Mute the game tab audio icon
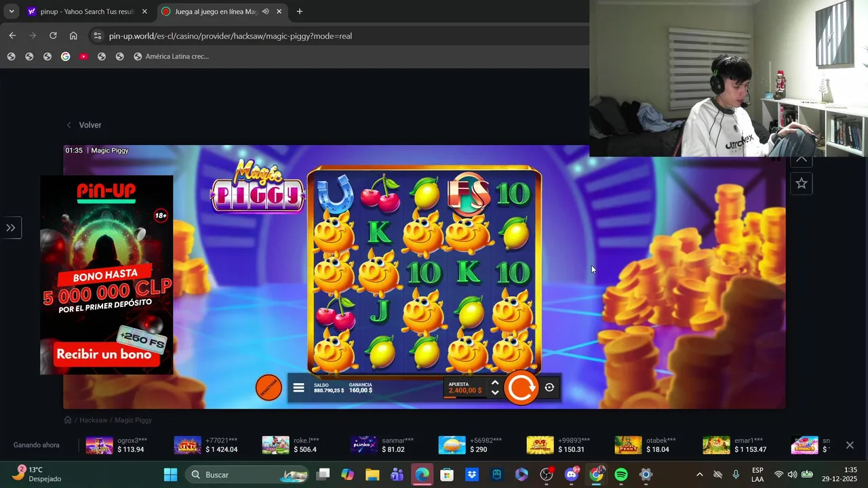The width and height of the screenshot is (868, 488). (266, 12)
